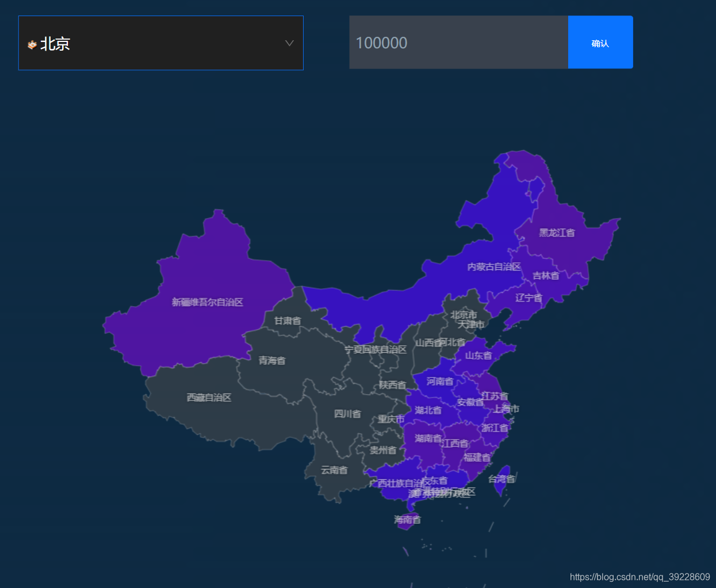716x588 pixels.
Task: Click 河南省 on the map
Action: click(x=440, y=381)
